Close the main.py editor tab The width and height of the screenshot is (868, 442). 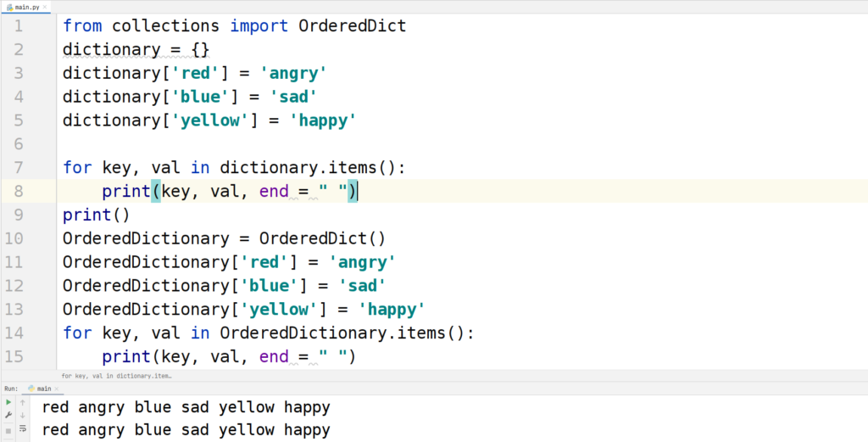(x=45, y=7)
